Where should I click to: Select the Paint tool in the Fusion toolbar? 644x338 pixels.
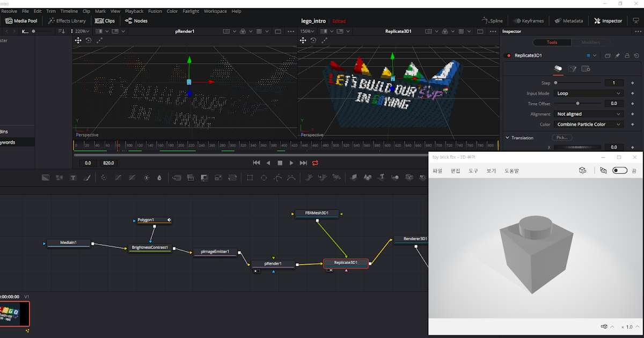click(87, 177)
